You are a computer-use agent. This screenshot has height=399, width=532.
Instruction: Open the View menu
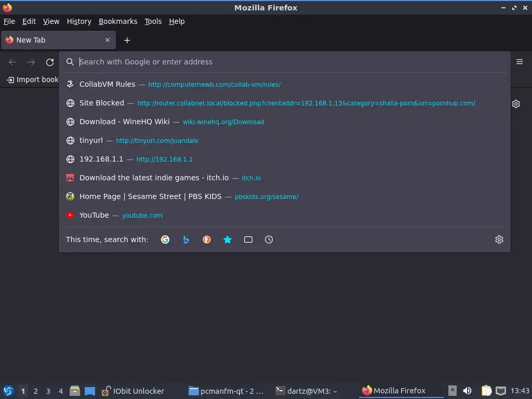click(51, 21)
